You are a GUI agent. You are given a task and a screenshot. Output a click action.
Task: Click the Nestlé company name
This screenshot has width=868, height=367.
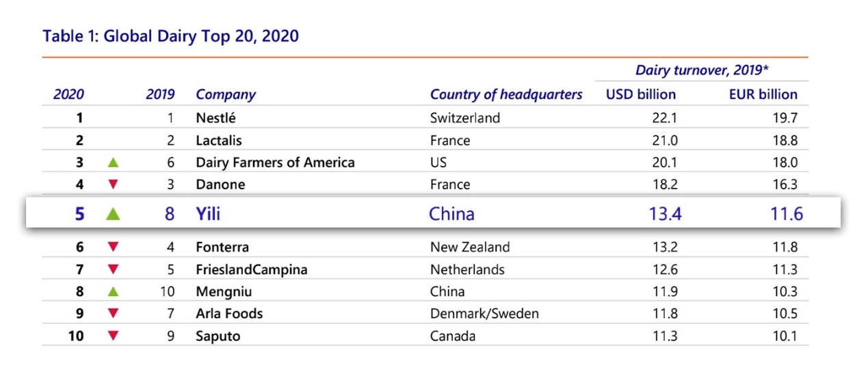(215, 118)
